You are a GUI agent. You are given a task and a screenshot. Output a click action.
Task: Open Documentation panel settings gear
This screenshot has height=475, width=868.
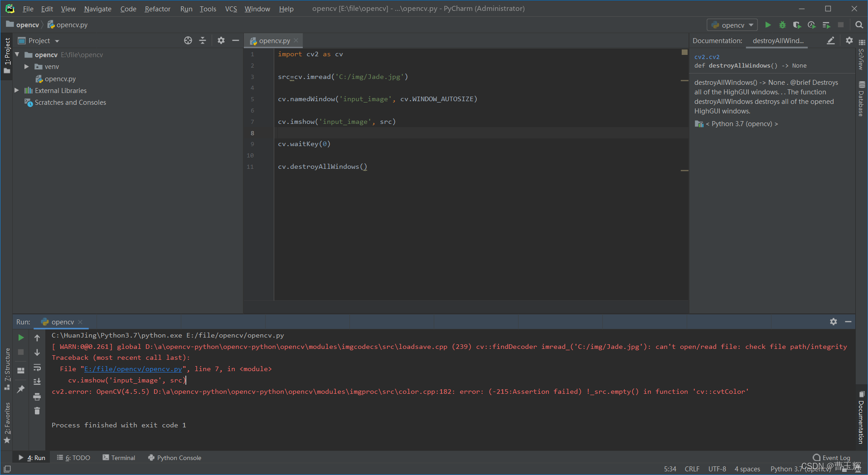click(849, 40)
